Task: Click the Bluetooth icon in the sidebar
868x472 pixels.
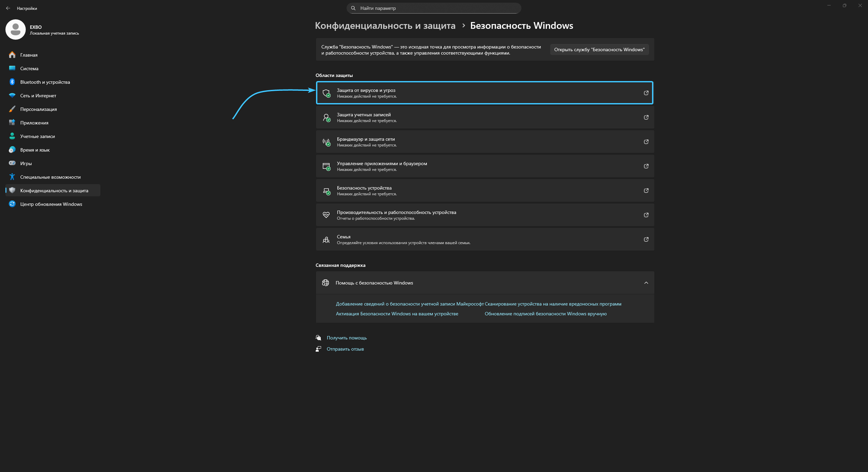Action: (x=12, y=82)
